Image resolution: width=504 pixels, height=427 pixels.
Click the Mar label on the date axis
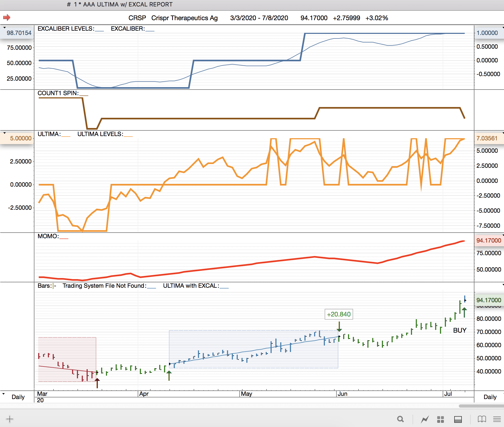(42, 394)
